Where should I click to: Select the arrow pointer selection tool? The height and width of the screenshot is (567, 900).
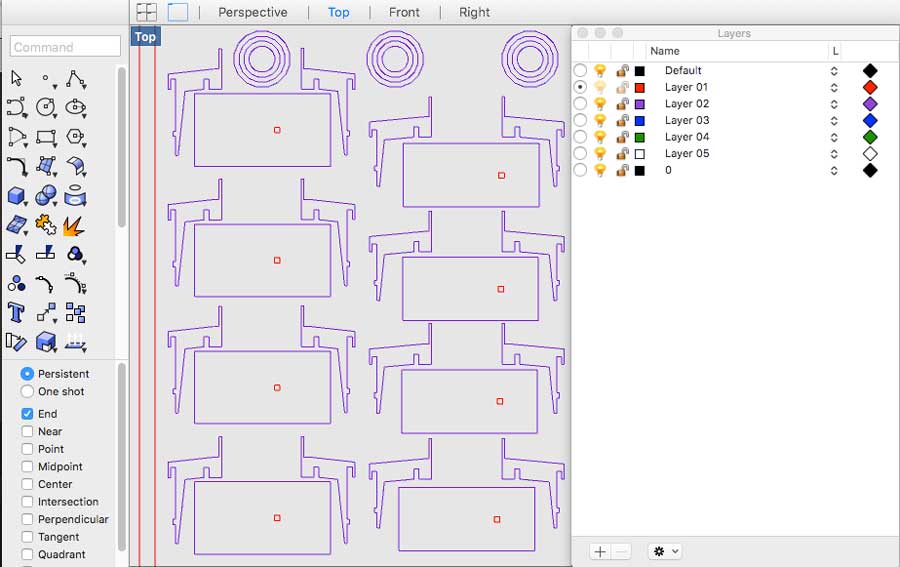click(x=16, y=78)
